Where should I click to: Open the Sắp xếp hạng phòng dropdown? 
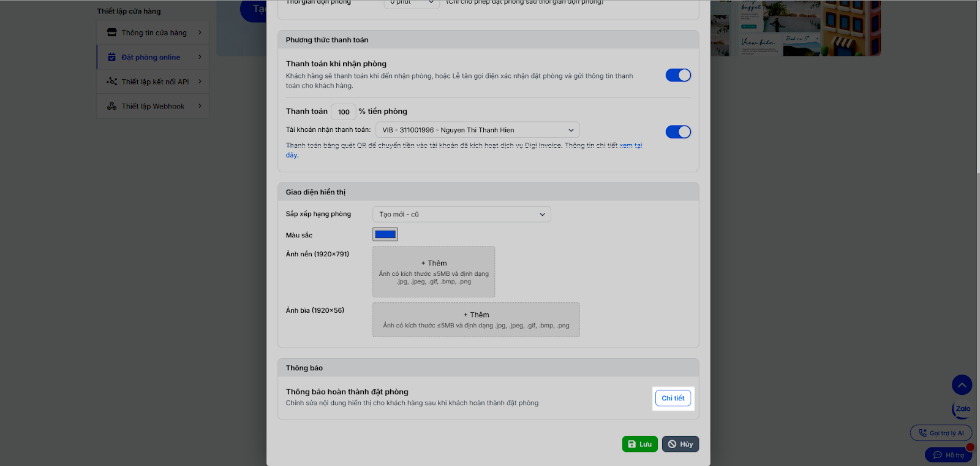coord(461,215)
